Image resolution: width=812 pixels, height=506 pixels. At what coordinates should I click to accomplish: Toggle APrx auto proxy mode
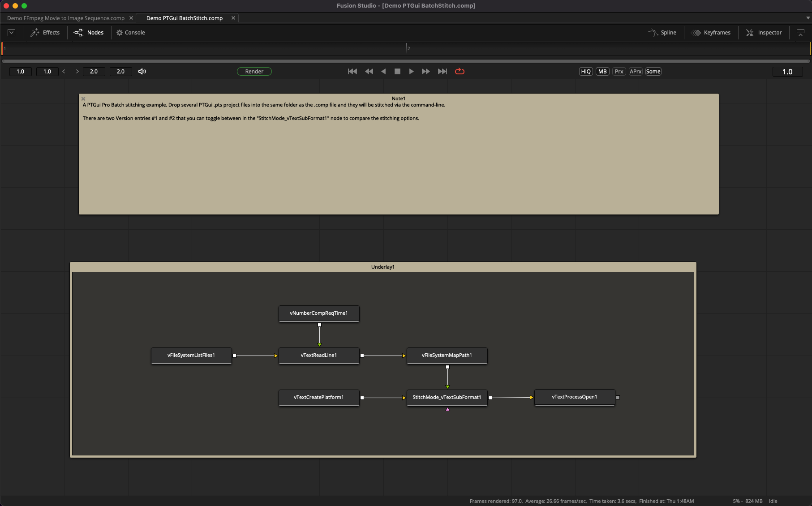636,72
